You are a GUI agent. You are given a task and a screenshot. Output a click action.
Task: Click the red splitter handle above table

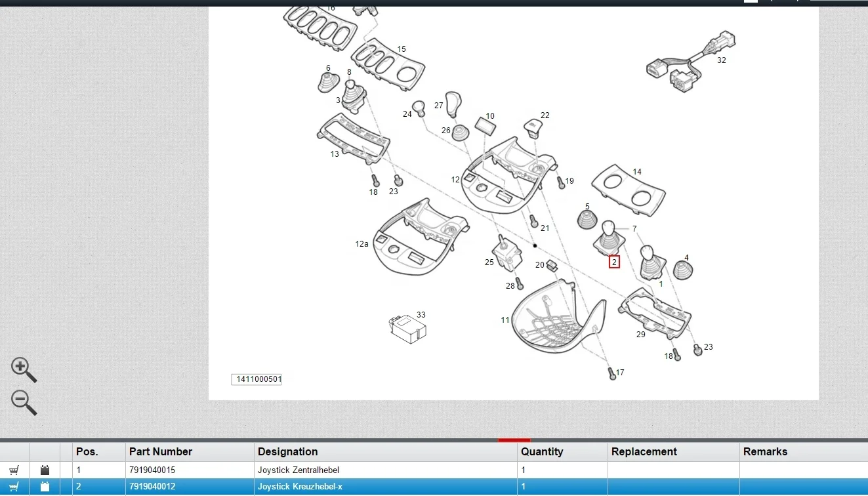tap(514, 440)
